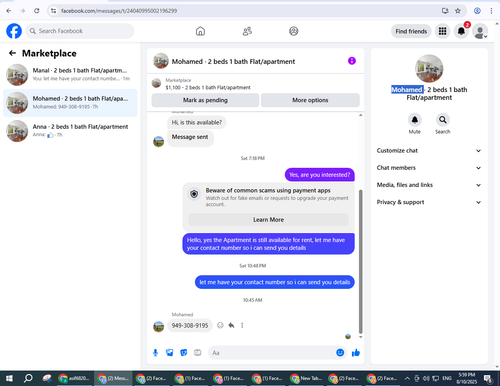The width and height of the screenshot is (500, 386).
Task: Click the chat scroll down arrow
Action: coord(360,337)
